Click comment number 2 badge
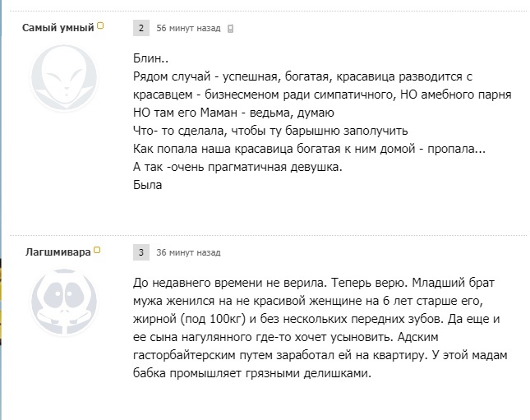Image resolution: width=530 pixels, height=420 pixels. 141,28
